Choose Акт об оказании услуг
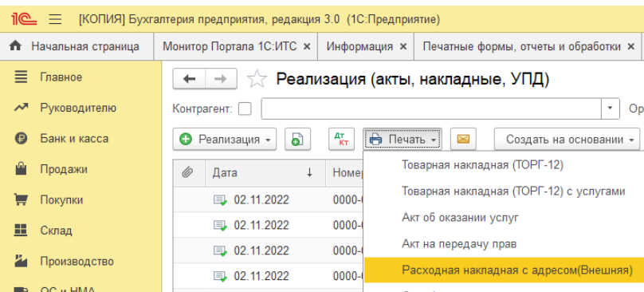Screen dimensions: 644x292 [460, 218]
